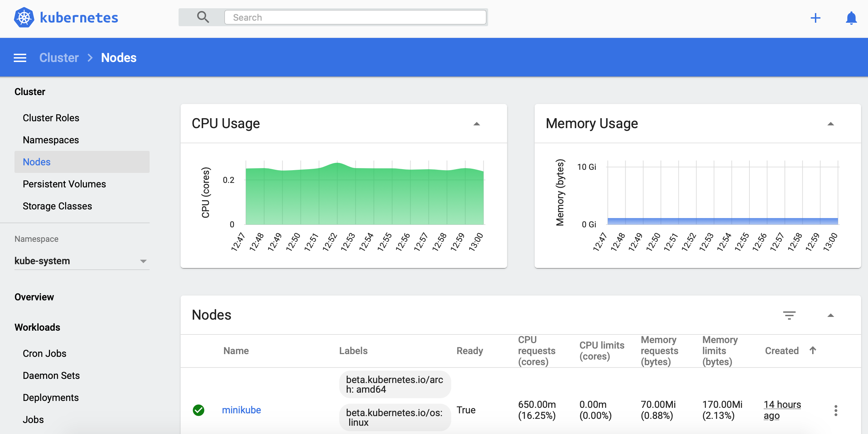Viewport: 868px width, 434px height.
Task: Collapse the Memory Usage card
Action: click(831, 124)
